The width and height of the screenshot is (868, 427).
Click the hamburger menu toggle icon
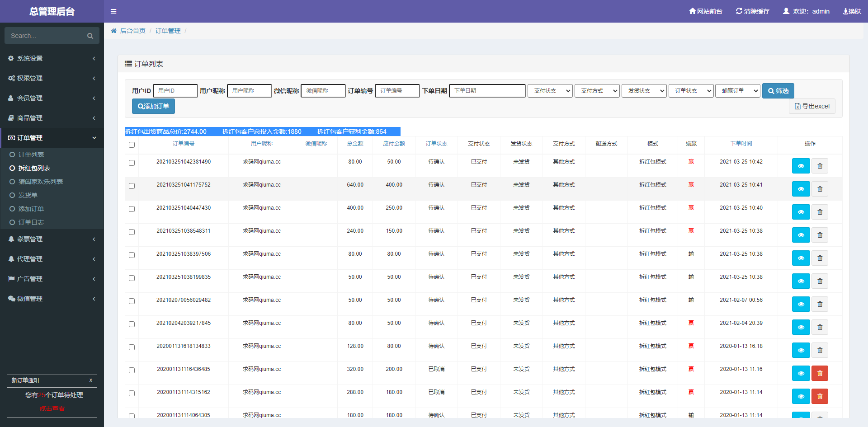point(113,11)
